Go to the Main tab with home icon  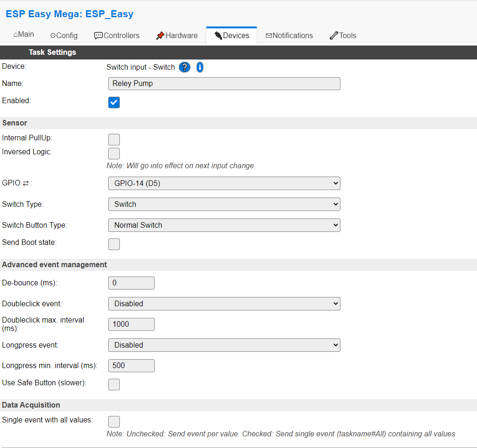(24, 34)
